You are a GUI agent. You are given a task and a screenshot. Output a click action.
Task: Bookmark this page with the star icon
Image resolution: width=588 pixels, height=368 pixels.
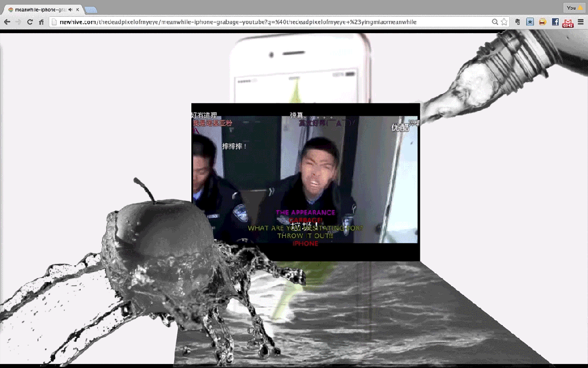504,22
